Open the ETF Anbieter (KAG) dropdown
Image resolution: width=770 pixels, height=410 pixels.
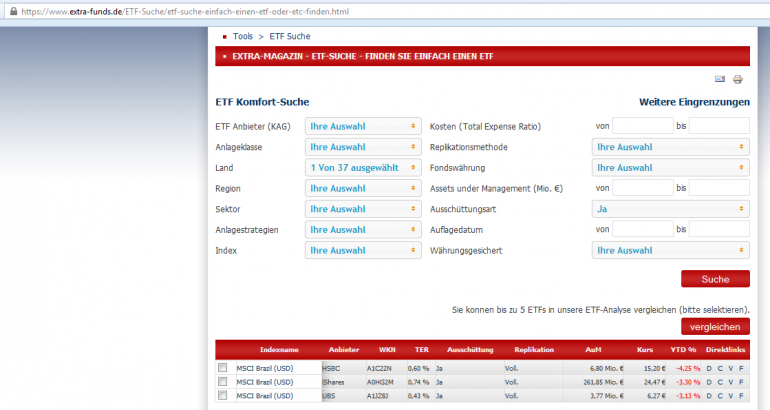click(363, 126)
